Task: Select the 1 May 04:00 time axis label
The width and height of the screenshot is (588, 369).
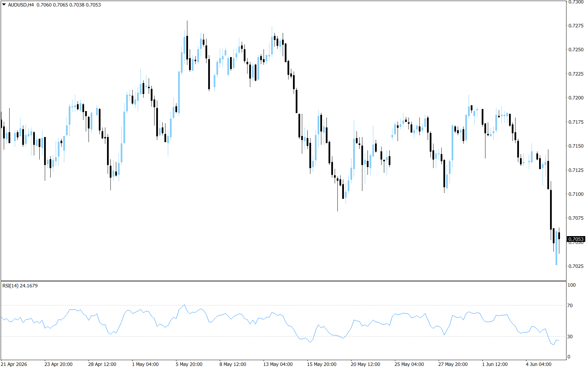Action: click(145, 364)
